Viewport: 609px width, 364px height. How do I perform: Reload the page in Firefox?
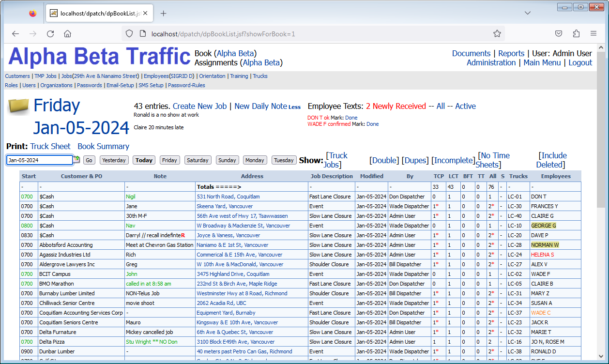click(x=50, y=34)
